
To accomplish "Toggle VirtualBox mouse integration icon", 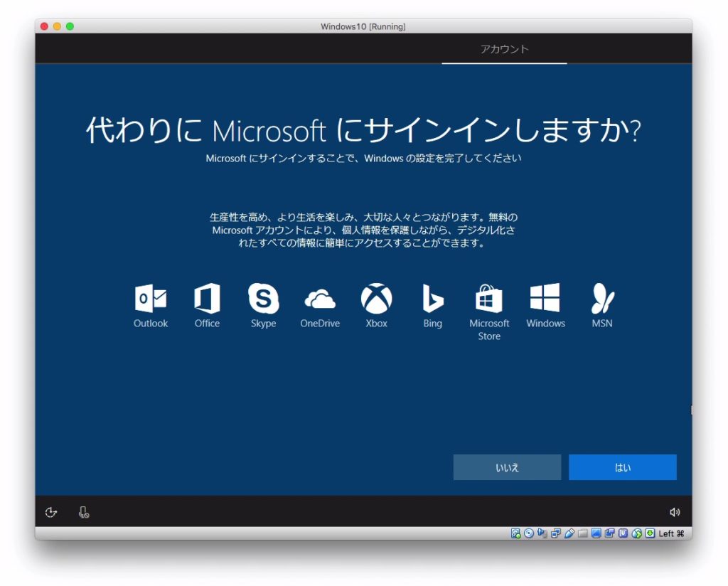I will pyautogui.click(x=636, y=533).
